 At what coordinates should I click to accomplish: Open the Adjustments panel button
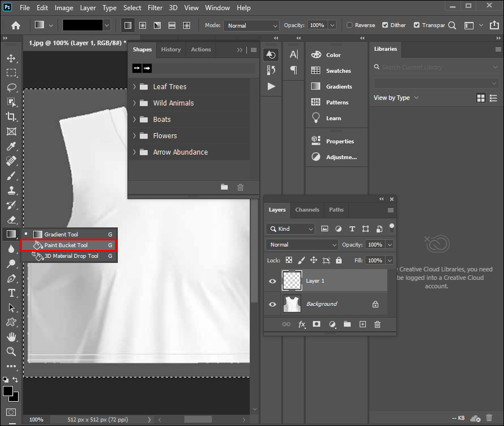[341, 157]
